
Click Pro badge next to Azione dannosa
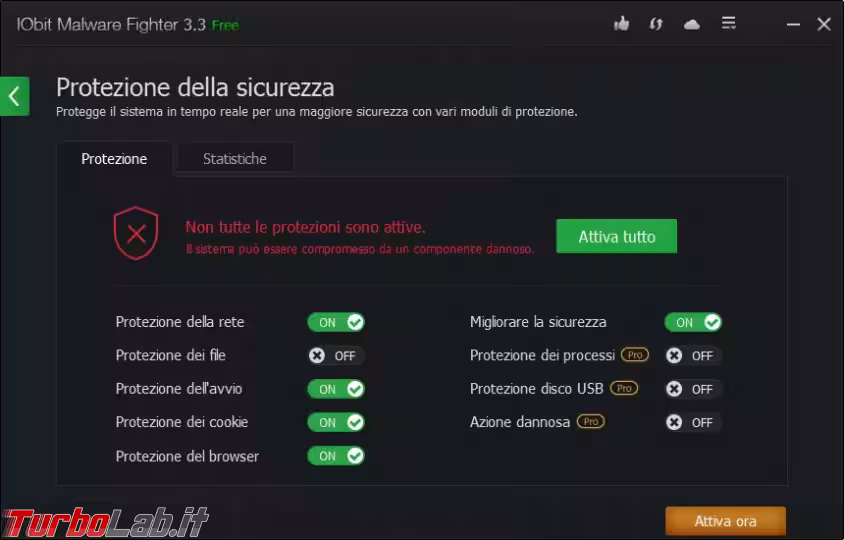pyautogui.click(x=590, y=422)
